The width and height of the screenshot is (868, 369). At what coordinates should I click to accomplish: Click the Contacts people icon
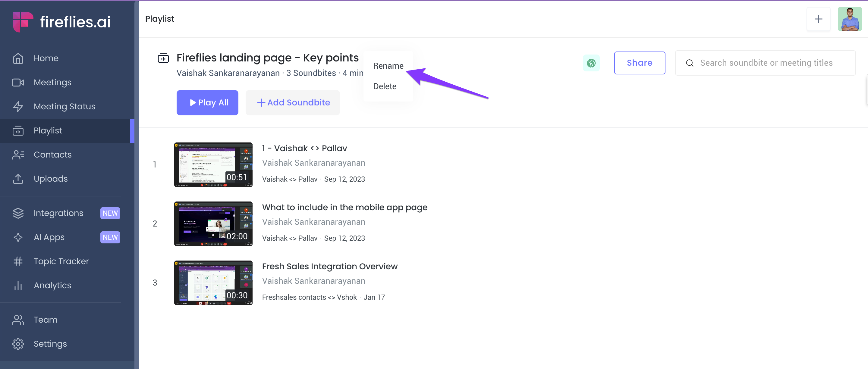coord(18,155)
